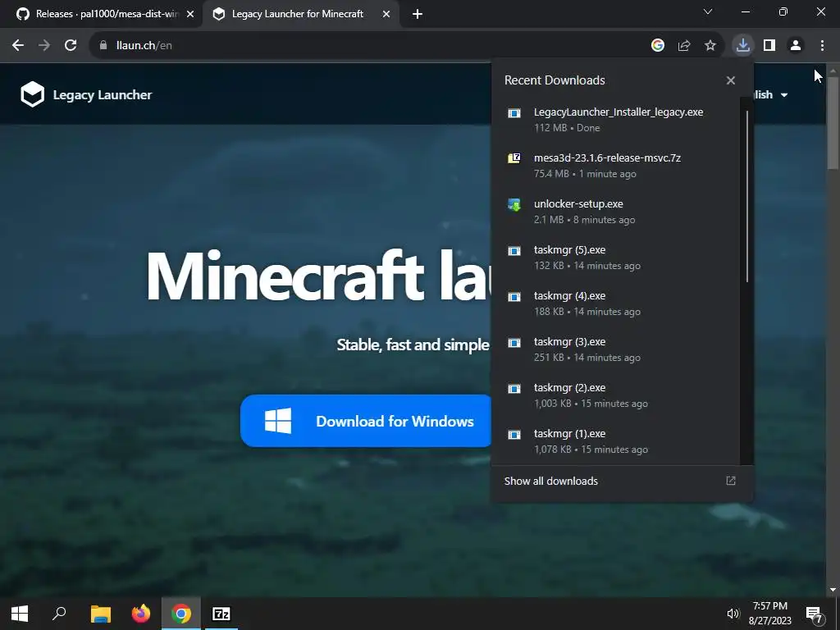Open a new browser tab

[418, 15]
